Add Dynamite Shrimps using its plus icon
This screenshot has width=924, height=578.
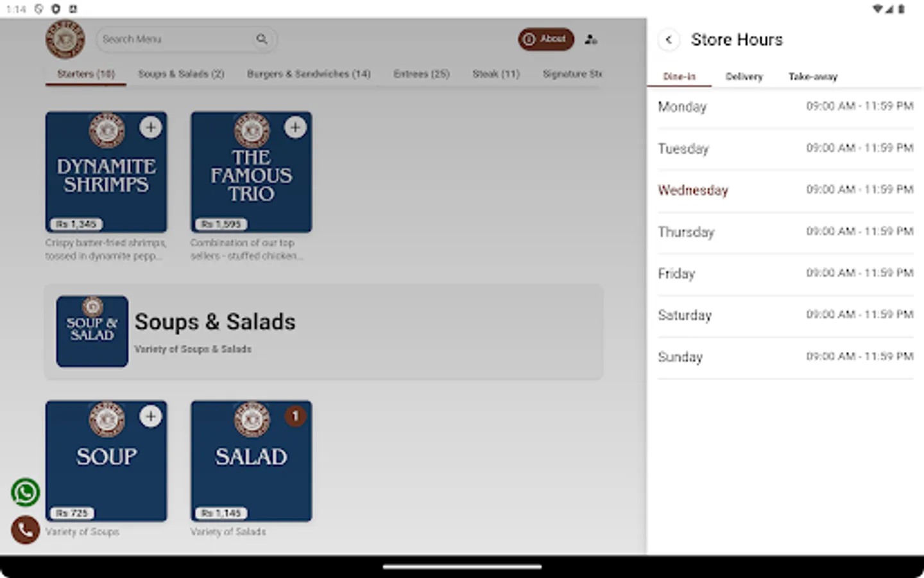coord(151,128)
